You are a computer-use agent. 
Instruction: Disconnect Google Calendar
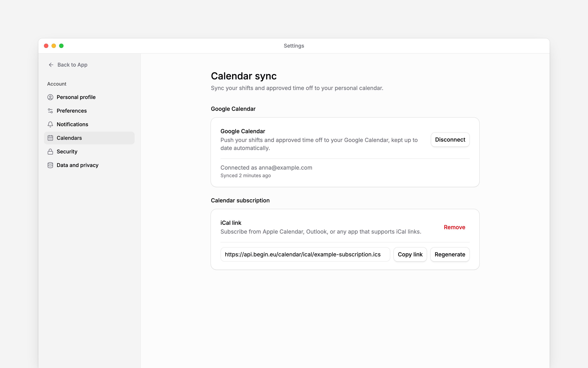click(450, 139)
